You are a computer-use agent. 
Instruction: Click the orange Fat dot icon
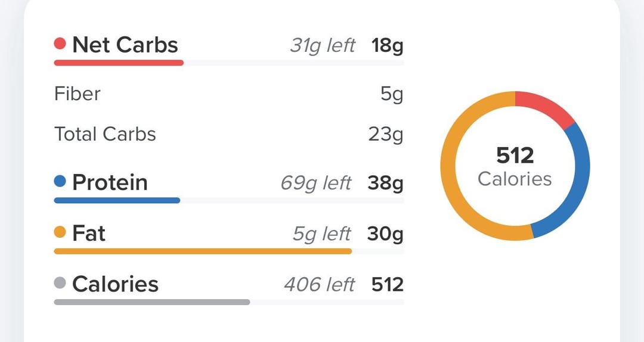pyautogui.click(x=60, y=232)
